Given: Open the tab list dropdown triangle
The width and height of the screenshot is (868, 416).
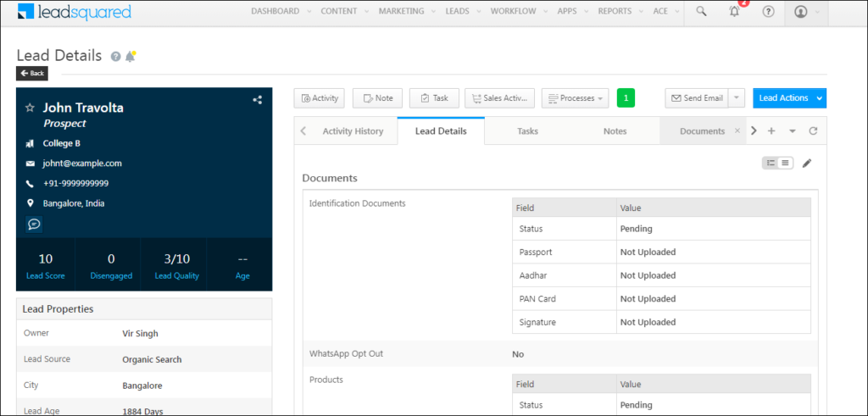Looking at the screenshot, I should click(793, 131).
